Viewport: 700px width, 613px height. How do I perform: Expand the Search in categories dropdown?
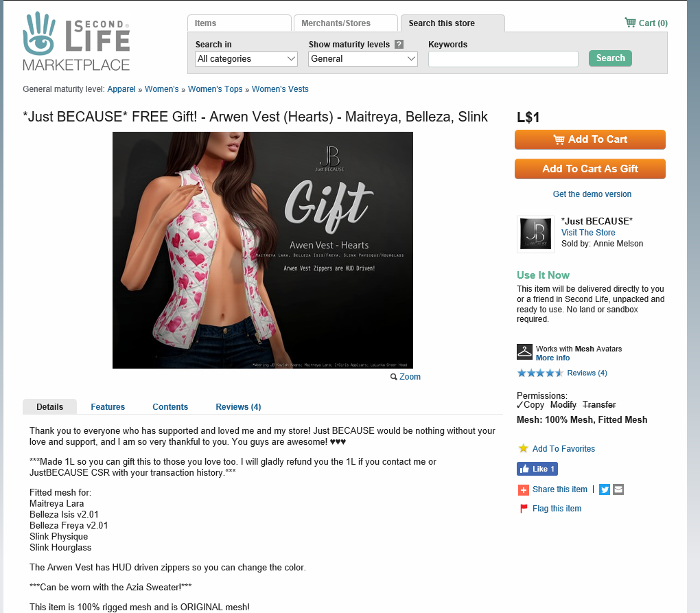tap(246, 58)
